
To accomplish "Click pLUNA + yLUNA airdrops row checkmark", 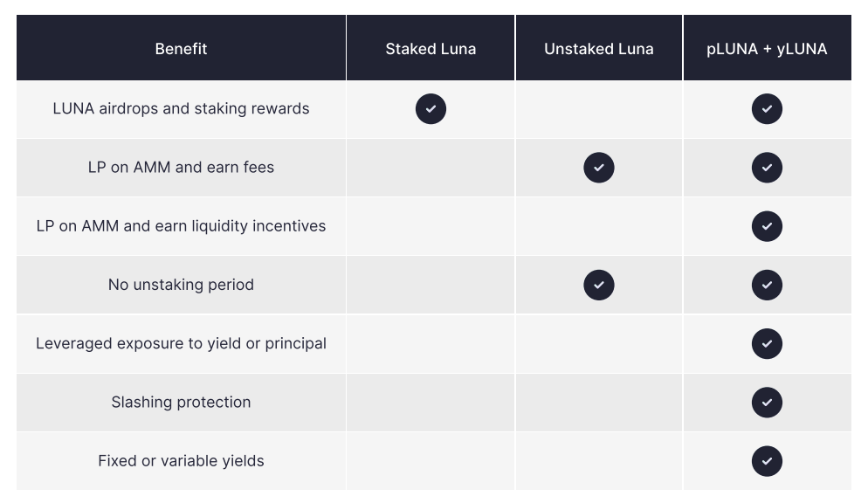I will [767, 108].
